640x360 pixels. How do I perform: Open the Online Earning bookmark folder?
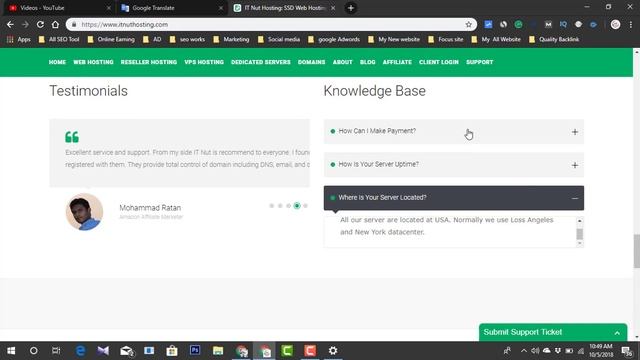[x=111, y=40]
